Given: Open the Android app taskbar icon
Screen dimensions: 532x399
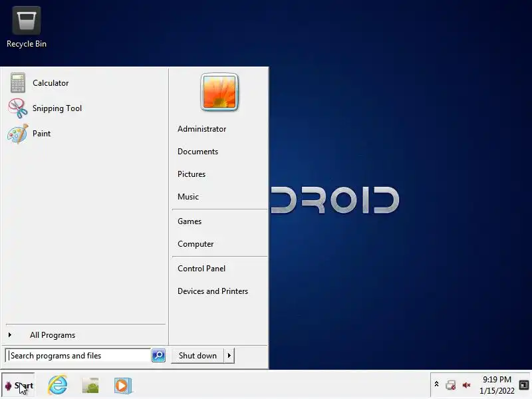Looking at the screenshot, I should click(90, 386).
